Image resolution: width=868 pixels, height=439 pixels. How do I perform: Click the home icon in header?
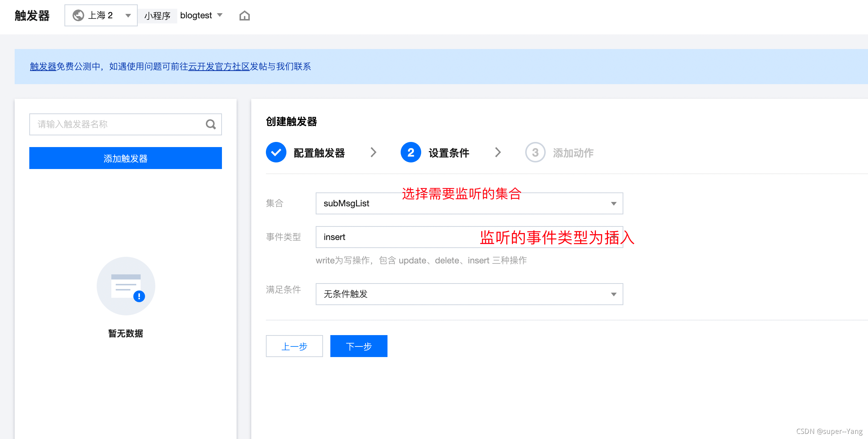244,16
